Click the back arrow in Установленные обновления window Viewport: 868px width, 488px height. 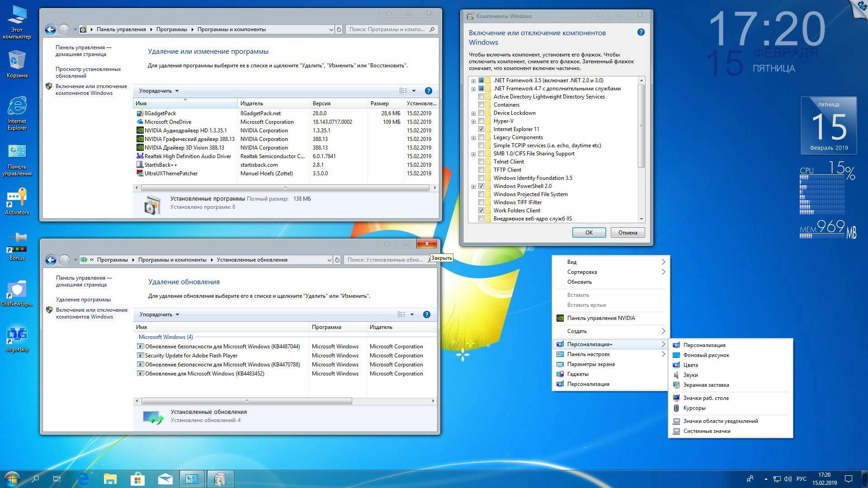pos(50,260)
